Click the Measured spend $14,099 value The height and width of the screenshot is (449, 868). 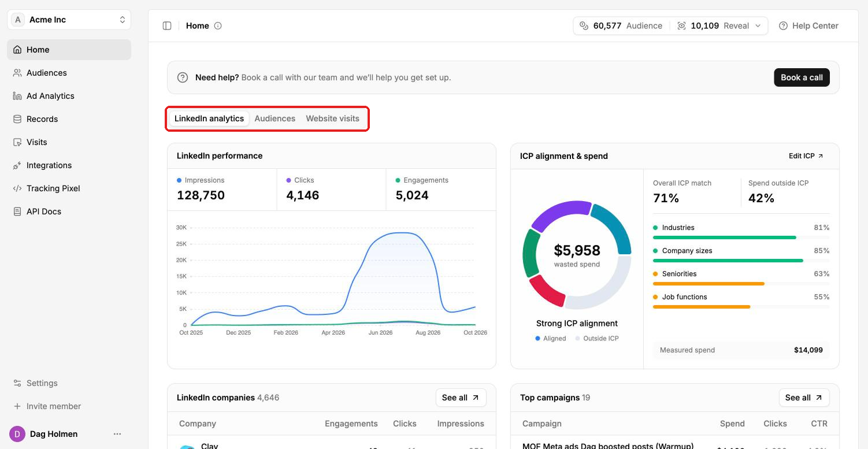pos(808,350)
